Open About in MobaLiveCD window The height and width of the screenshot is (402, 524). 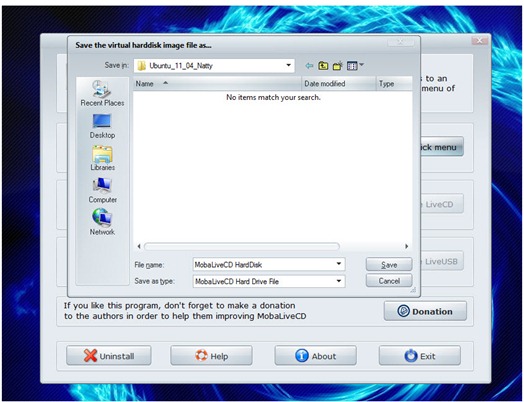pos(315,356)
